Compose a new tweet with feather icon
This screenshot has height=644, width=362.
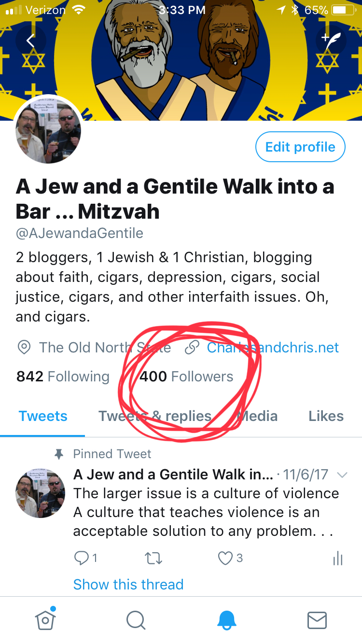[331, 42]
